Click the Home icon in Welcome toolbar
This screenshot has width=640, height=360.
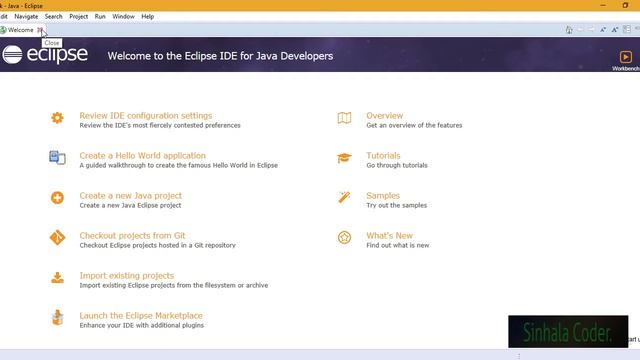569,29
